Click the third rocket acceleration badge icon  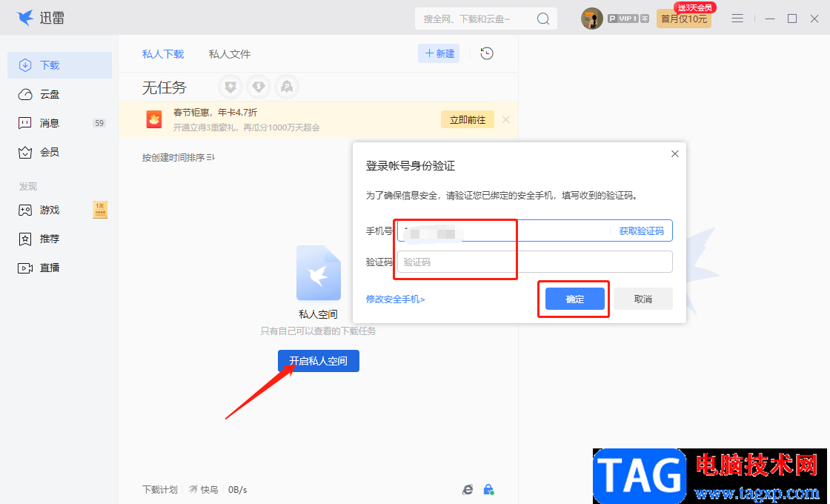pos(287,87)
